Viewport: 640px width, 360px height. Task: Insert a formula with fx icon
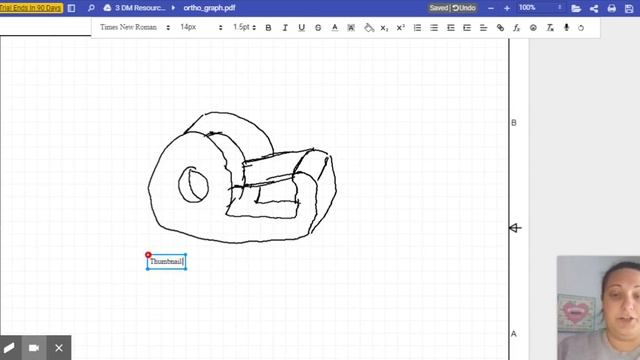pyautogui.click(x=517, y=28)
